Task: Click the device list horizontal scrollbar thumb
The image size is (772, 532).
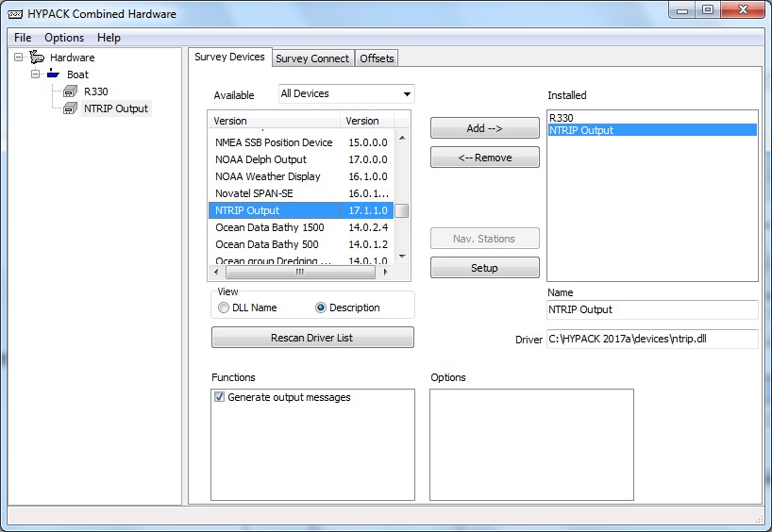Action: [300, 272]
